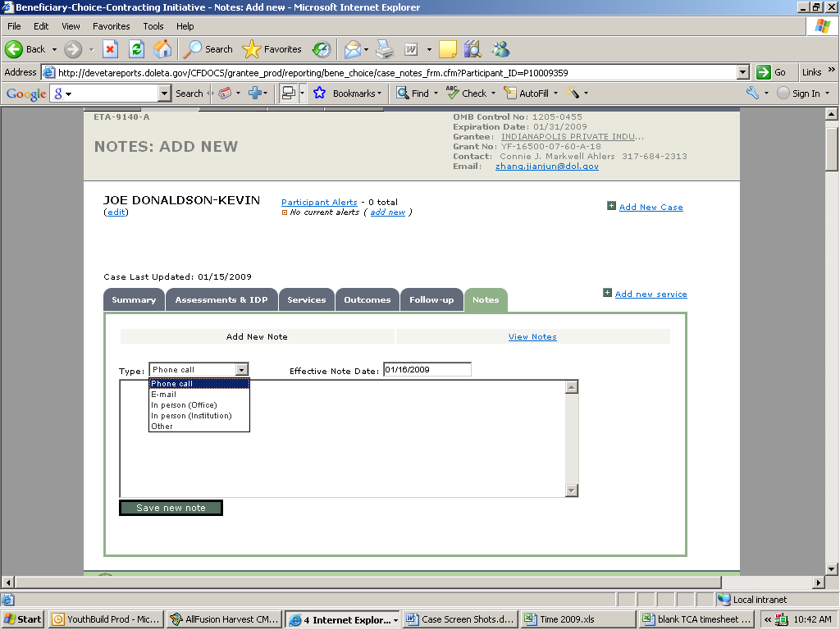The height and width of the screenshot is (630, 840).
Task: Click the browser Back button
Action: [25, 49]
